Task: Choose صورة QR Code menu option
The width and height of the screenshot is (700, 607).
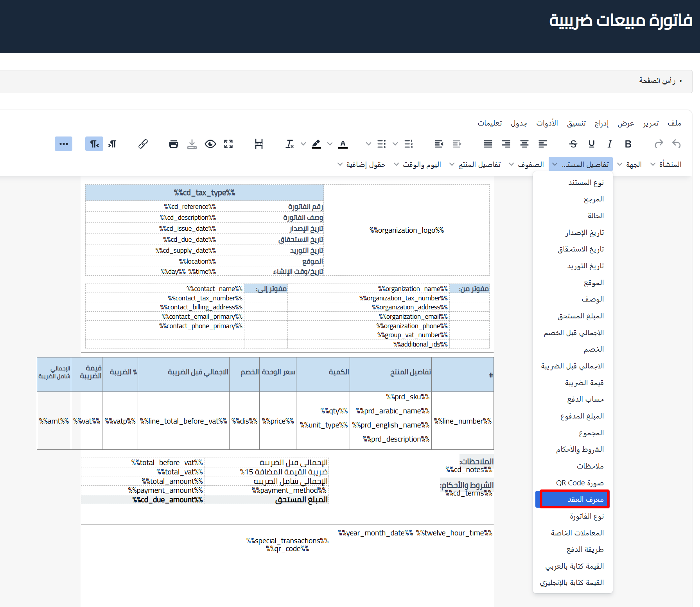Action: (x=573, y=483)
